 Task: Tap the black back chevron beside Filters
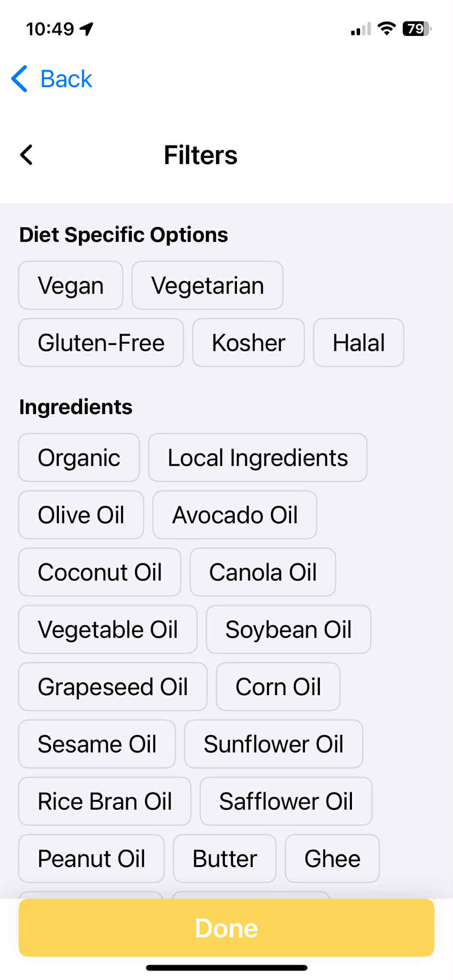coord(26,155)
